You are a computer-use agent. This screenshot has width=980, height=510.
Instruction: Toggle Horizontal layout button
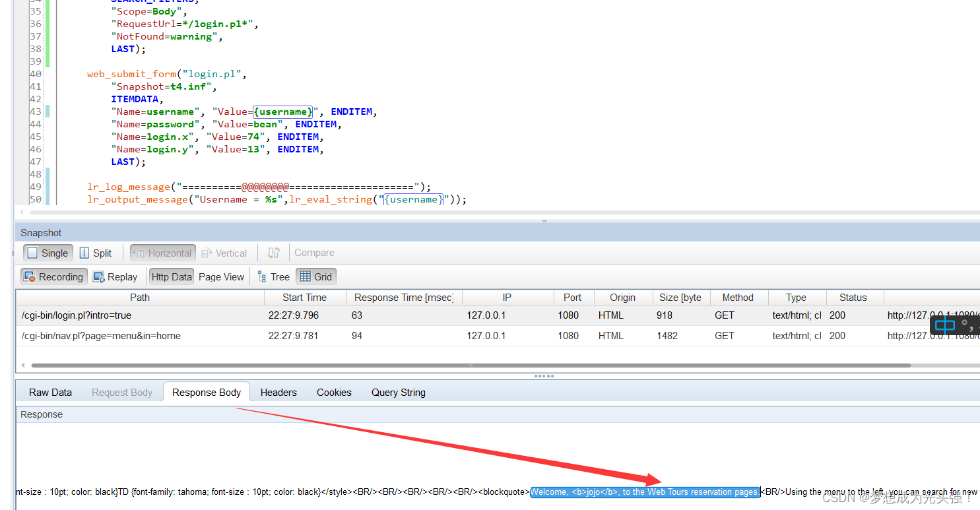[162, 253]
